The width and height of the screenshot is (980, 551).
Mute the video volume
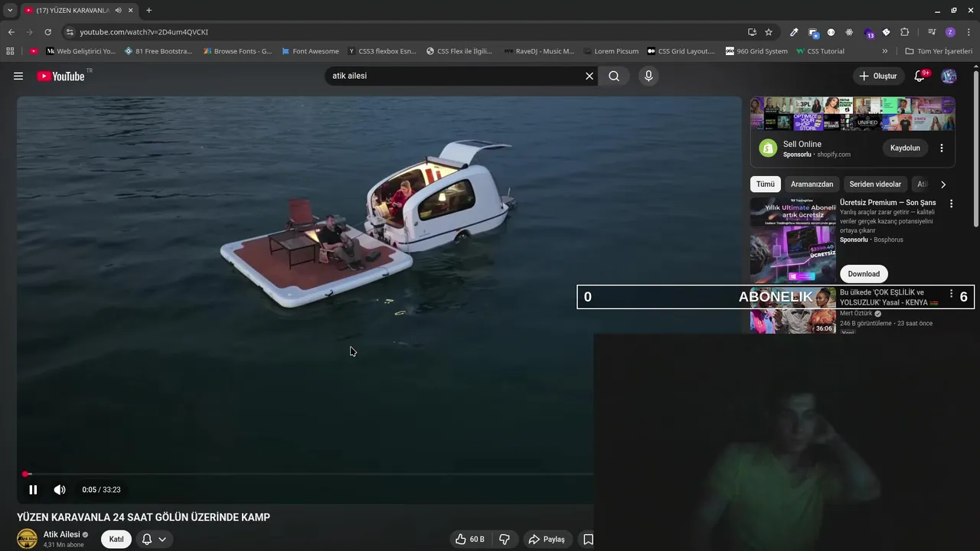pyautogui.click(x=60, y=490)
